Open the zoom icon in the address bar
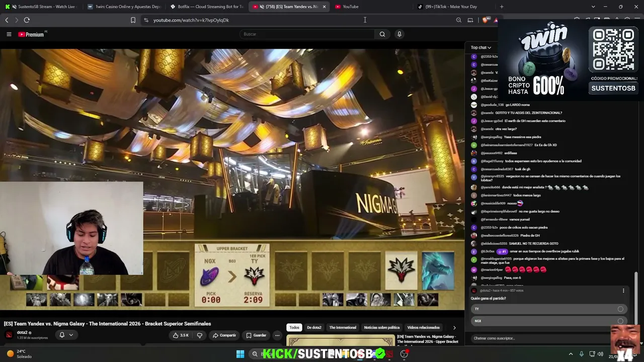Screen dimensions: 644x362 point(458,20)
